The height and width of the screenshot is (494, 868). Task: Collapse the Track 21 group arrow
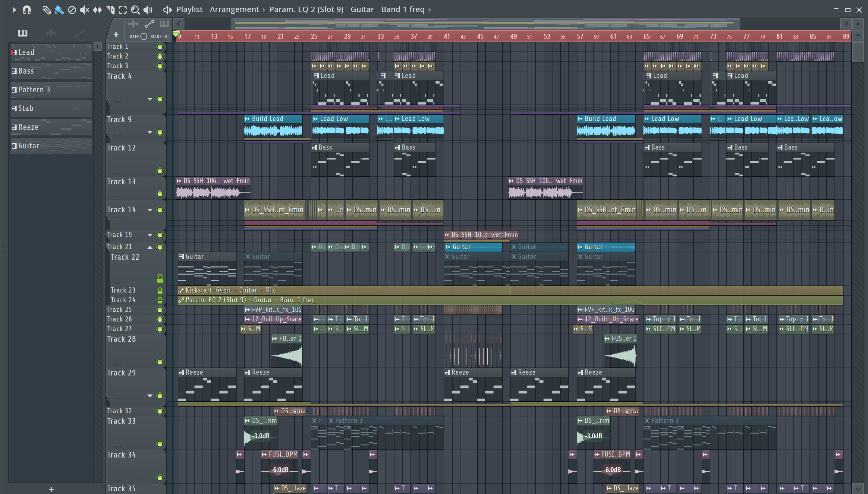pyautogui.click(x=150, y=247)
